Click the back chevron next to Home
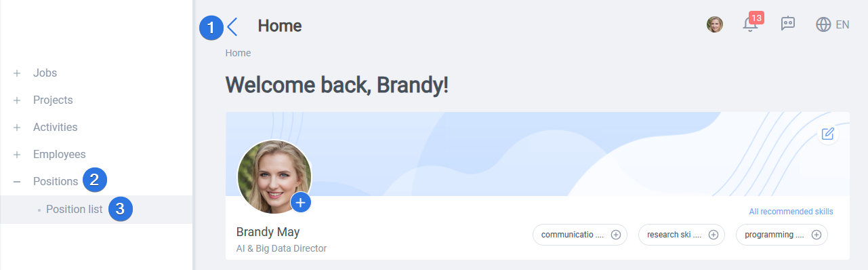This screenshot has width=868, height=270. point(232,26)
